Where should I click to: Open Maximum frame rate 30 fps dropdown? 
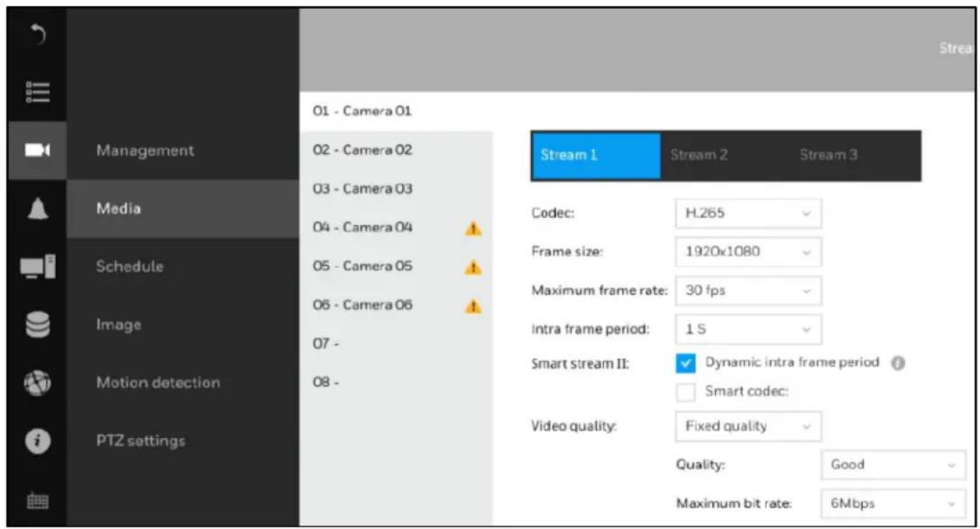(748, 291)
